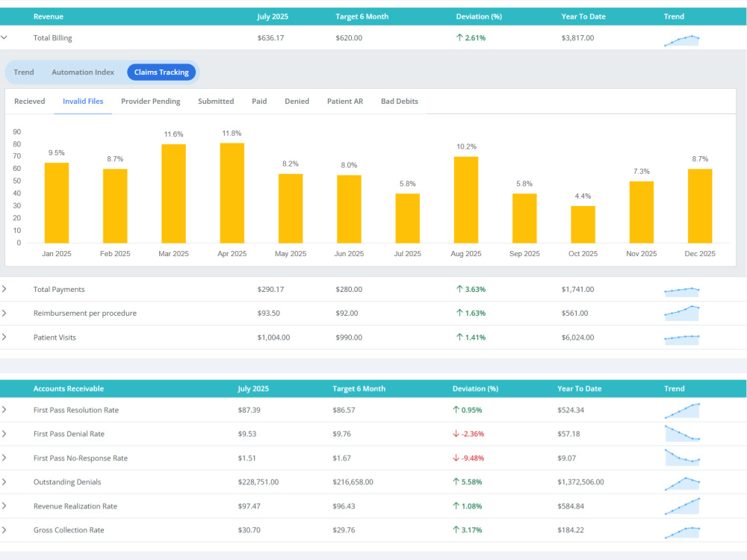
Task: Click the Oct 2025 bar
Action: click(583, 225)
